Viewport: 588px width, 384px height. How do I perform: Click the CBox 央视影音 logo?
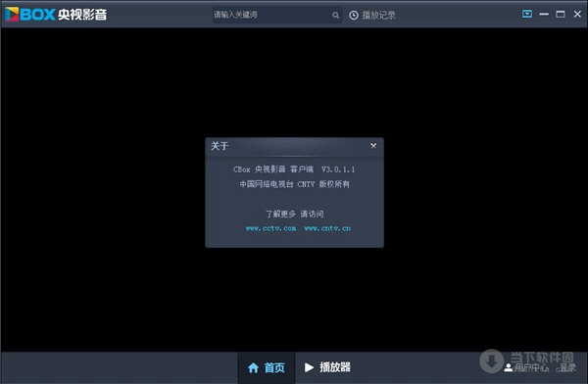[56, 15]
